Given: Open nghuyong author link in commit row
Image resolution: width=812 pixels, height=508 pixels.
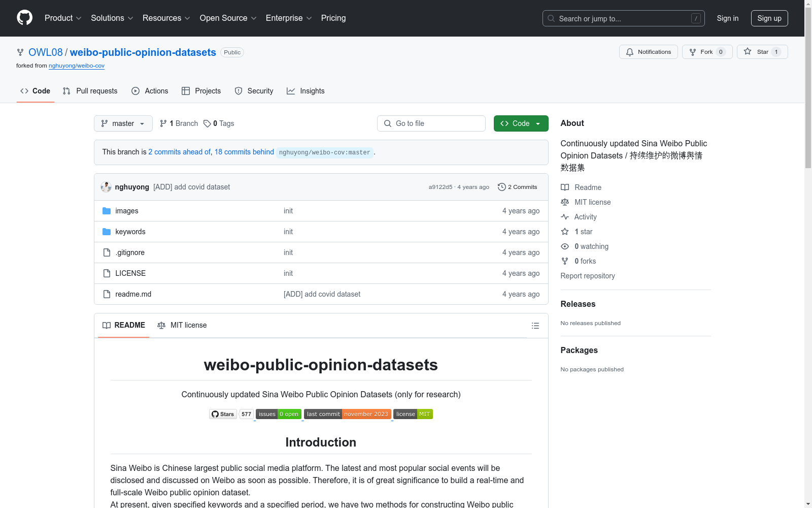Looking at the screenshot, I should [132, 187].
